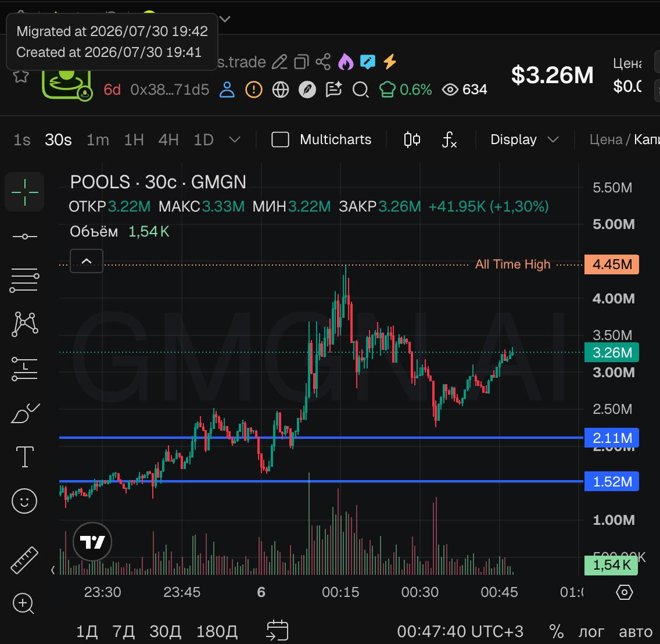Open the indicators fx button

coord(449,139)
